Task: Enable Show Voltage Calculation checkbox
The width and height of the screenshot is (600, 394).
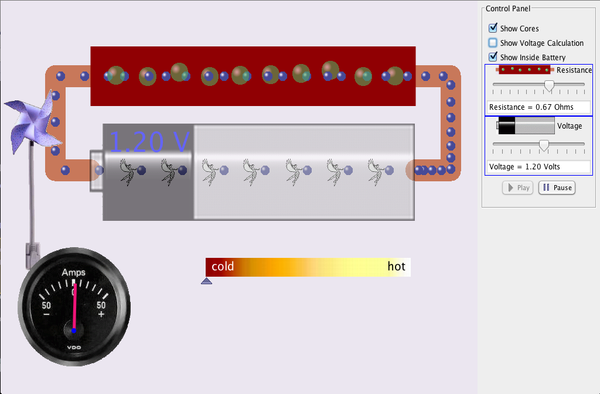Action: 493,42
